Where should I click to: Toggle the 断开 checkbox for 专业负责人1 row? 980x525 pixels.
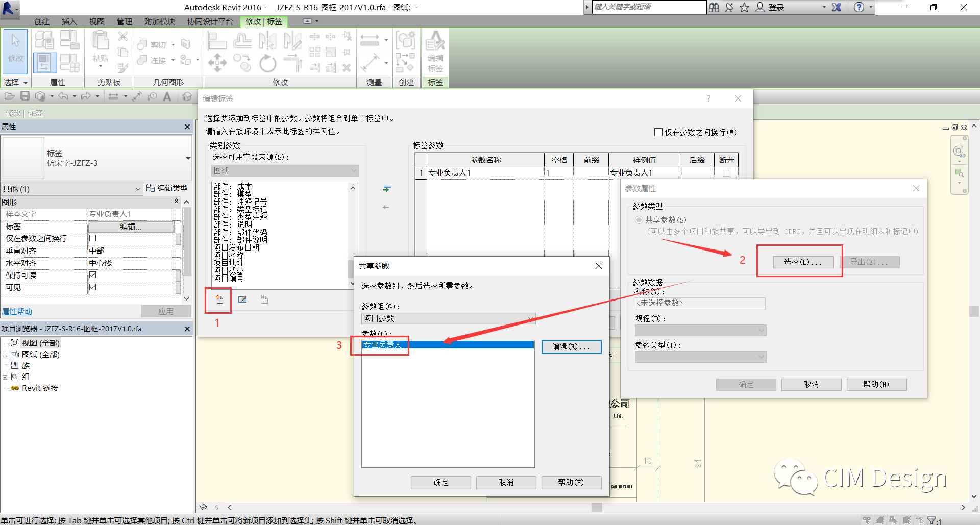coord(726,173)
